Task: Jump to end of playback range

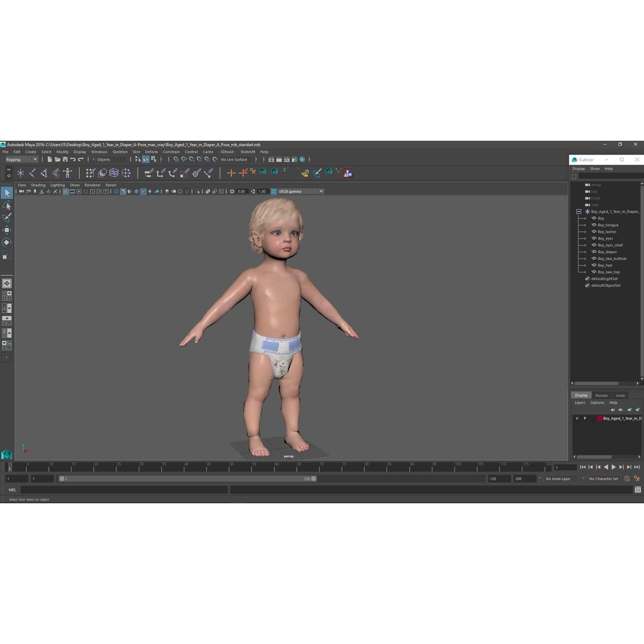Action: 637,467
